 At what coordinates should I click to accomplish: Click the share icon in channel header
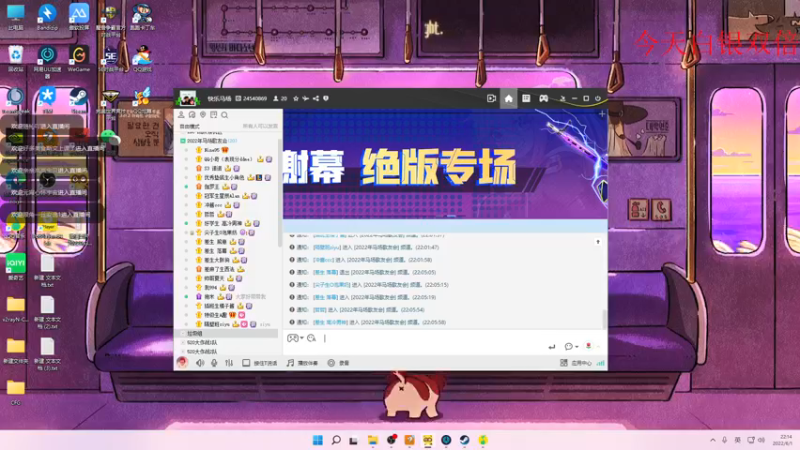[x=316, y=98]
